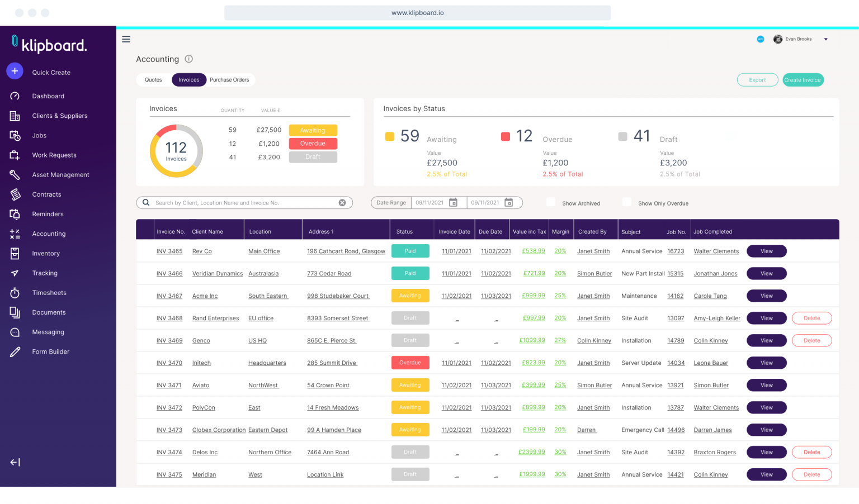Click the Location Link for Meridian
859x504 pixels.
point(325,475)
